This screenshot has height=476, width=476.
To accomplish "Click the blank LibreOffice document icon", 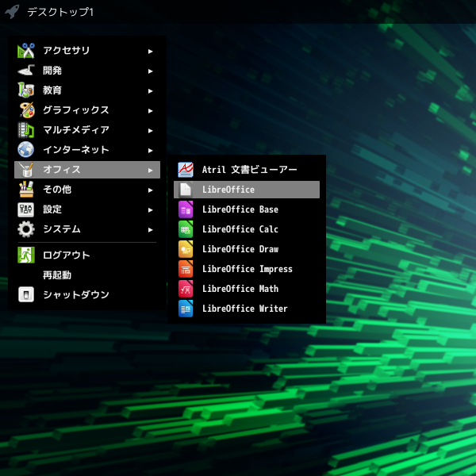I will click(186, 190).
